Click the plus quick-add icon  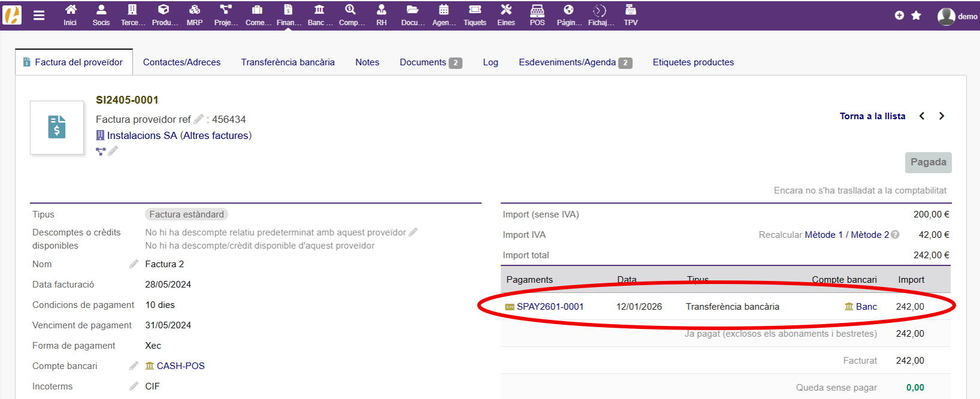[x=899, y=16]
